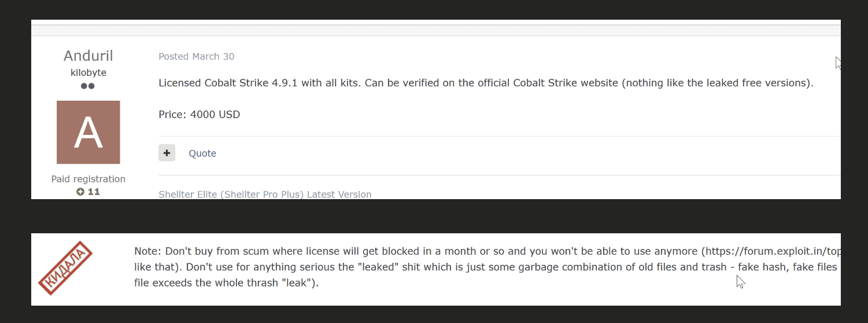Open Anduril's avatar picture
This screenshot has width=868, height=323.
tap(88, 132)
